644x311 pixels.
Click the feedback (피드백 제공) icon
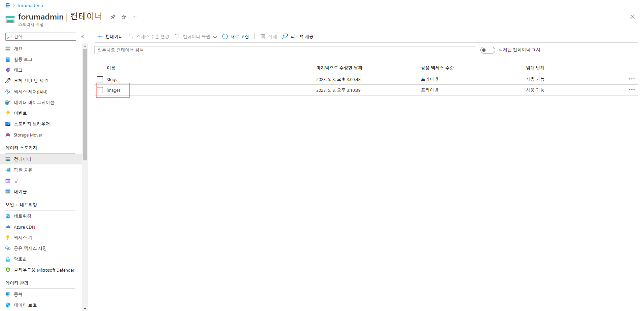pyautogui.click(x=285, y=36)
